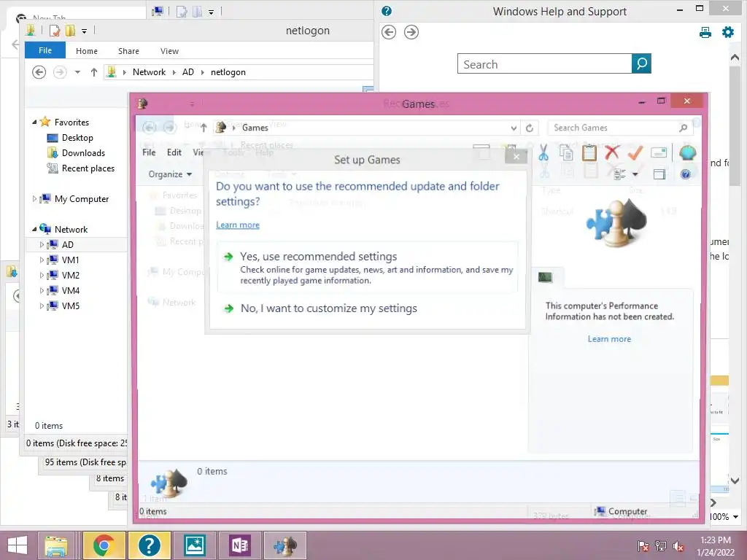Click the Print icon in Windows Help and Support
This screenshot has width=747, height=560.
tap(705, 32)
